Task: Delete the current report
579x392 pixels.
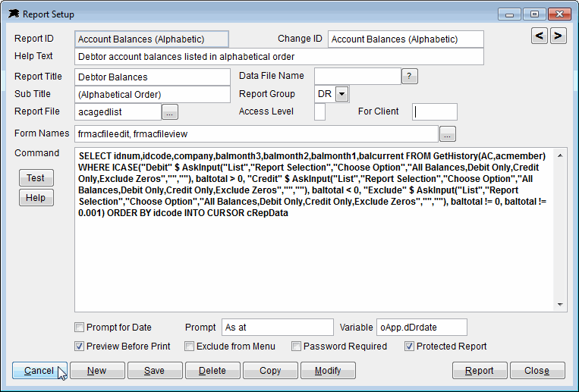Action: [212, 371]
